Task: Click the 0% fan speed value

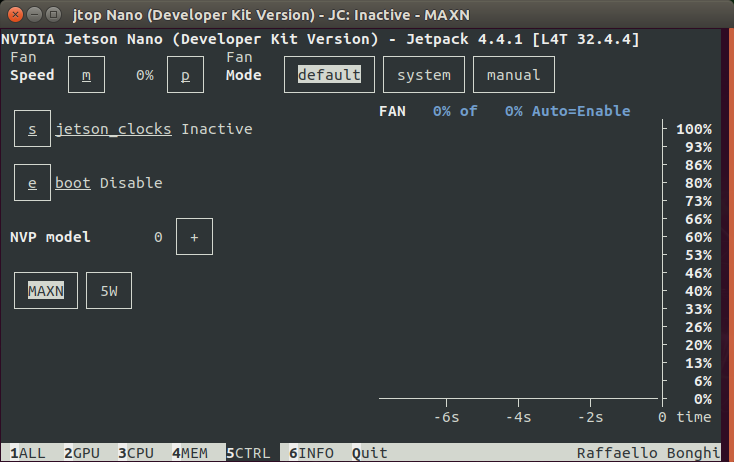Action: point(145,75)
